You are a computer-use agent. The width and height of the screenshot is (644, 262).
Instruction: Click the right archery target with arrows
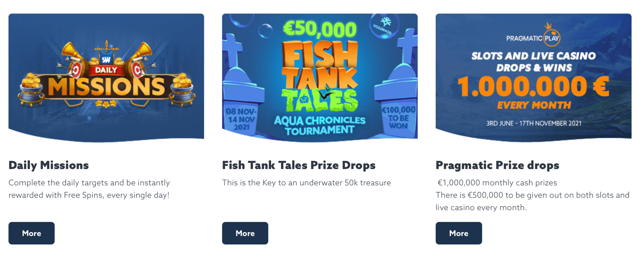click(137, 69)
